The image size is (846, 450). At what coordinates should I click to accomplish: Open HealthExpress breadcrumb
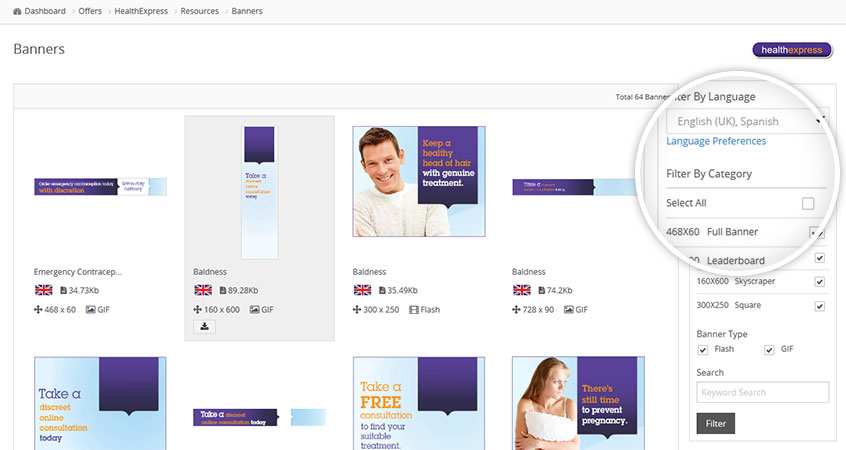point(141,11)
